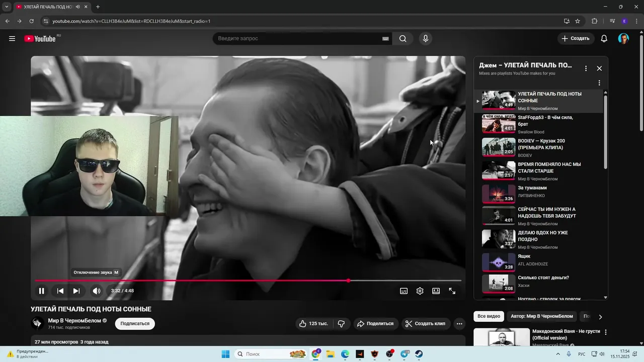Seek on the red video progress bar
This screenshot has width=644, height=362.
point(248,281)
